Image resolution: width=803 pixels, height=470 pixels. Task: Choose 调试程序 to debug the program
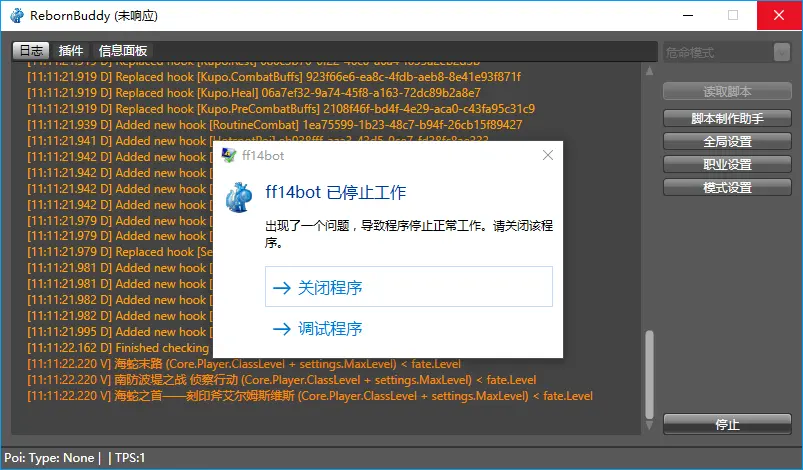(x=409, y=328)
